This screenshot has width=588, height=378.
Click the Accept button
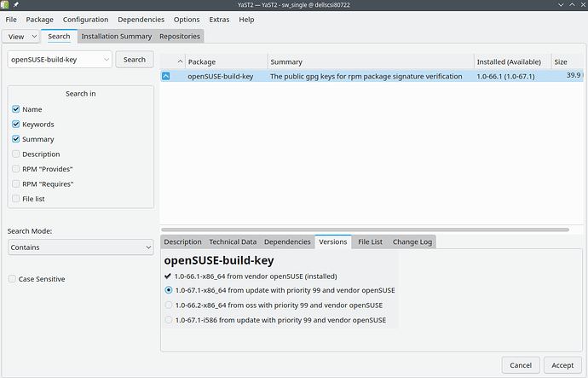(562, 365)
